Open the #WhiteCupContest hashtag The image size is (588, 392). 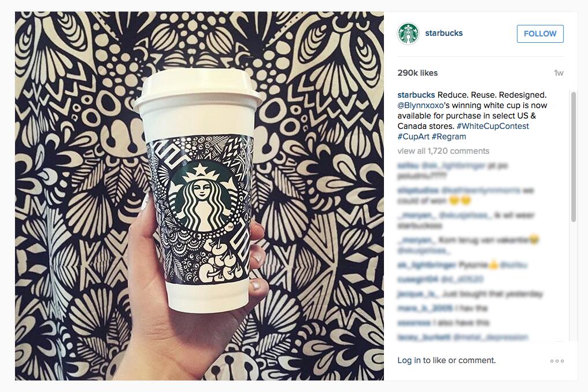pos(493,126)
